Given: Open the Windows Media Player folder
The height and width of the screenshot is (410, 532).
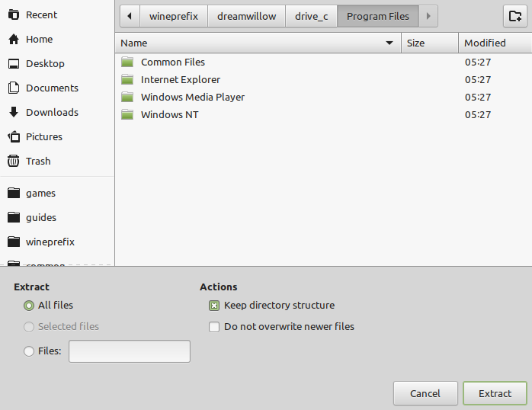Looking at the screenshot, I should coord(192,98).
